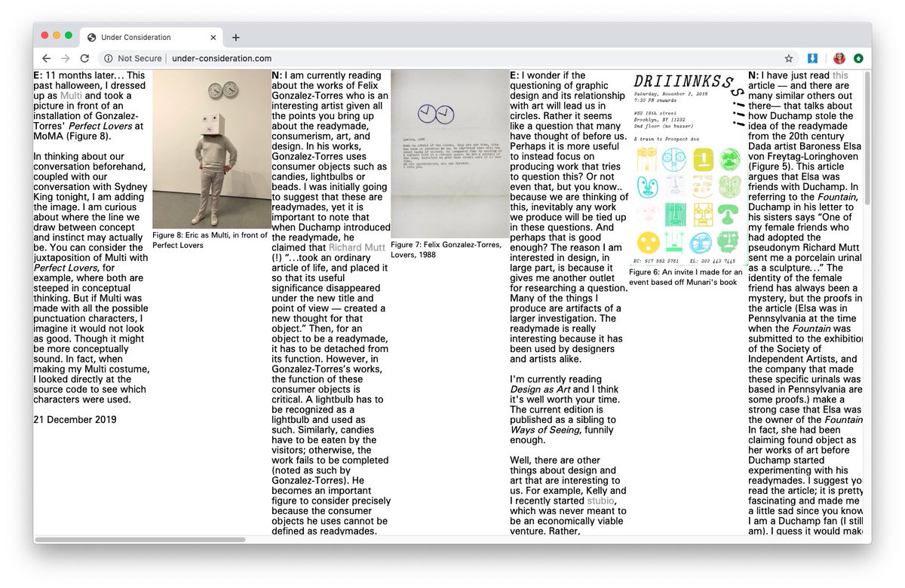Open the DRIIINNKSS invite image
The height and width of the screenshot is (588, 905).
tap(688, 168)
